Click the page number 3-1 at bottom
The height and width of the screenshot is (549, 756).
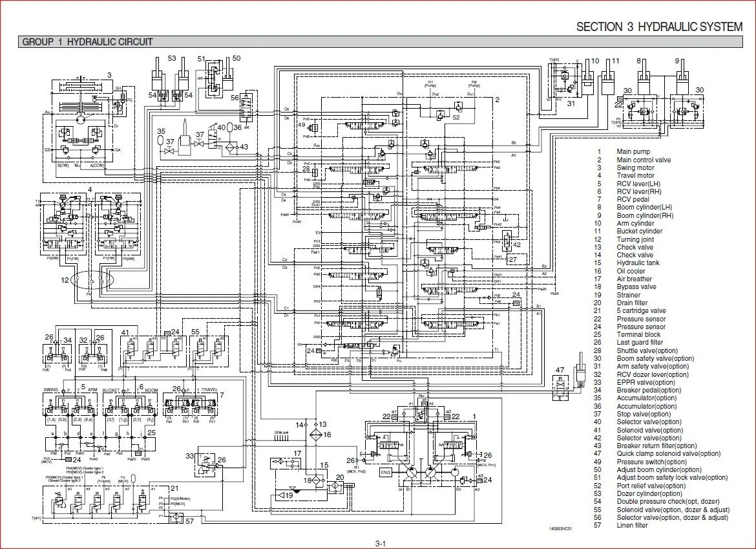(381, 544)
